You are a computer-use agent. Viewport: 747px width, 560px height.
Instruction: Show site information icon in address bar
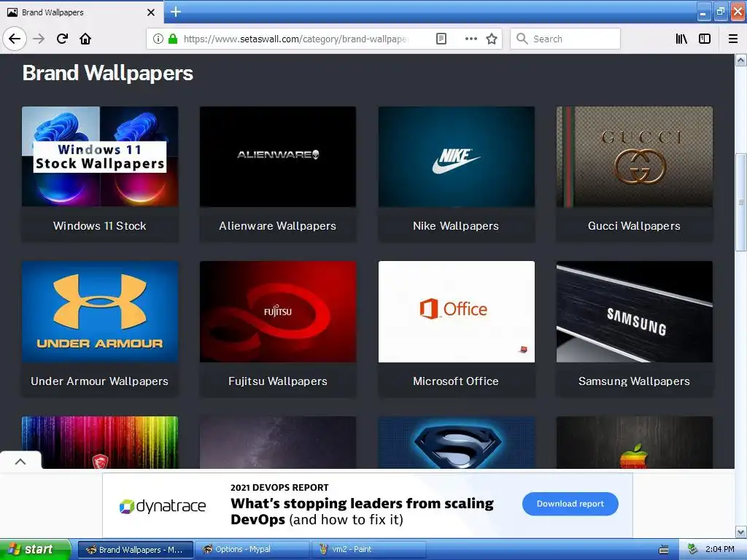click(158, 39)
